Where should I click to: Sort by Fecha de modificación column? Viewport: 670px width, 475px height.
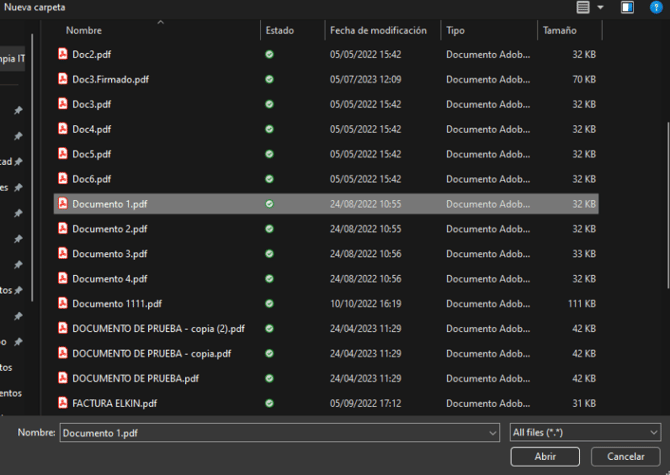(x=378, y=31)
